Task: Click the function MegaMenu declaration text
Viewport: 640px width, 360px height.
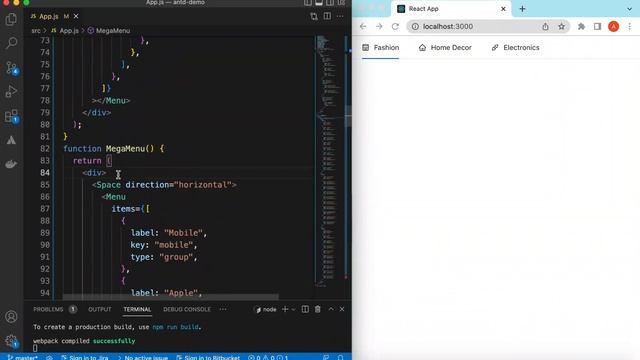Action: (x=113, y=149)
